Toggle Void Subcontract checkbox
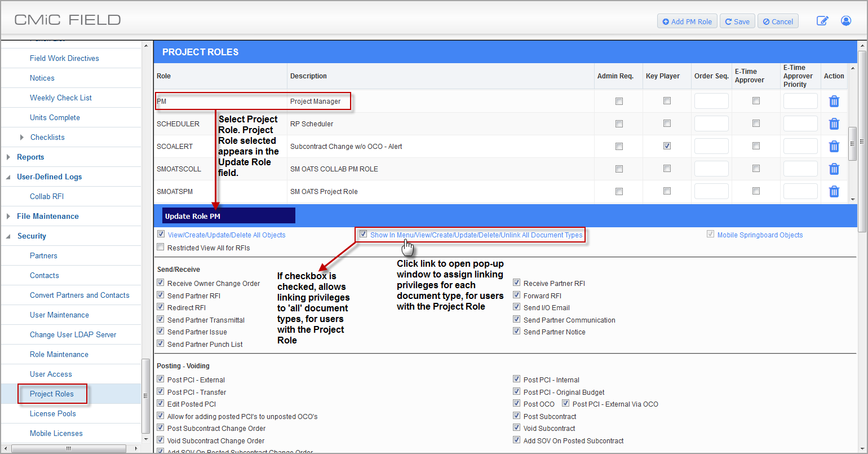 (x=517, y=428)
